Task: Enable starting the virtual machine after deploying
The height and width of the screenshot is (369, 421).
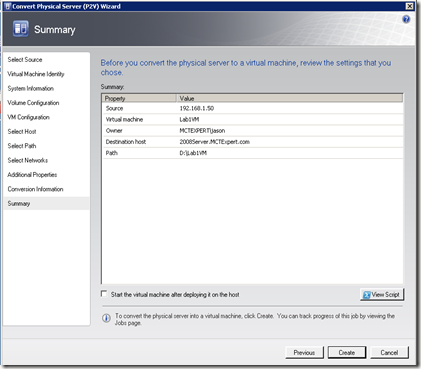Action: tap(104, 294)
